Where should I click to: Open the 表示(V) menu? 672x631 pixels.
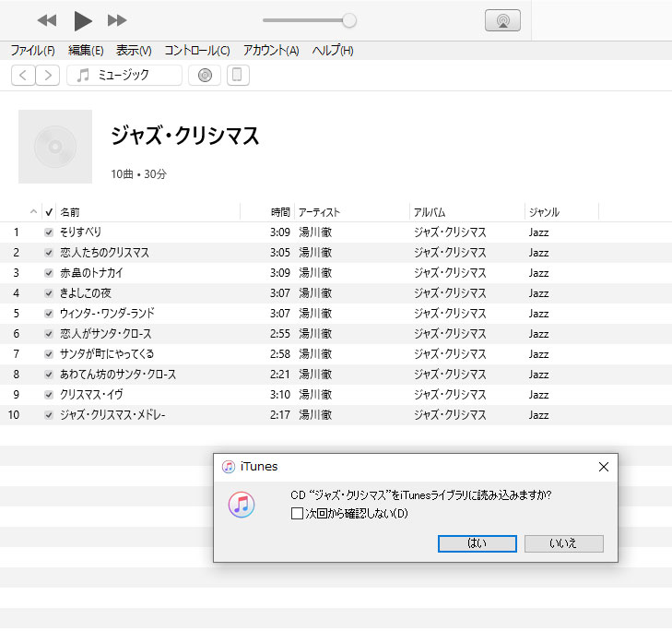(x=134, y=51)
